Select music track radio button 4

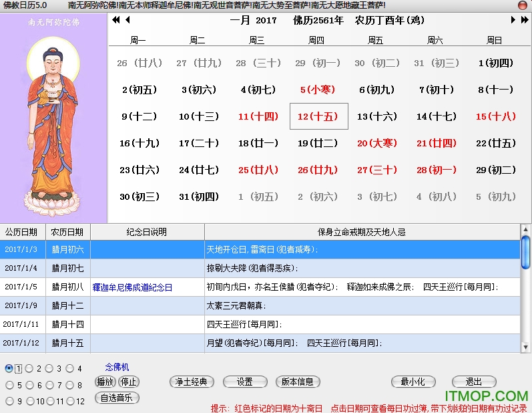69,368
